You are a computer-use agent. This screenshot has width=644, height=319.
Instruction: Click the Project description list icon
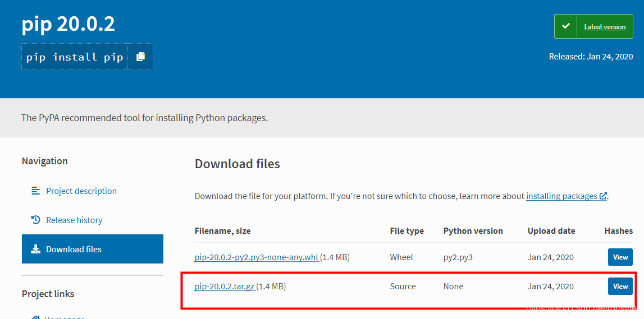click(36, 191)
